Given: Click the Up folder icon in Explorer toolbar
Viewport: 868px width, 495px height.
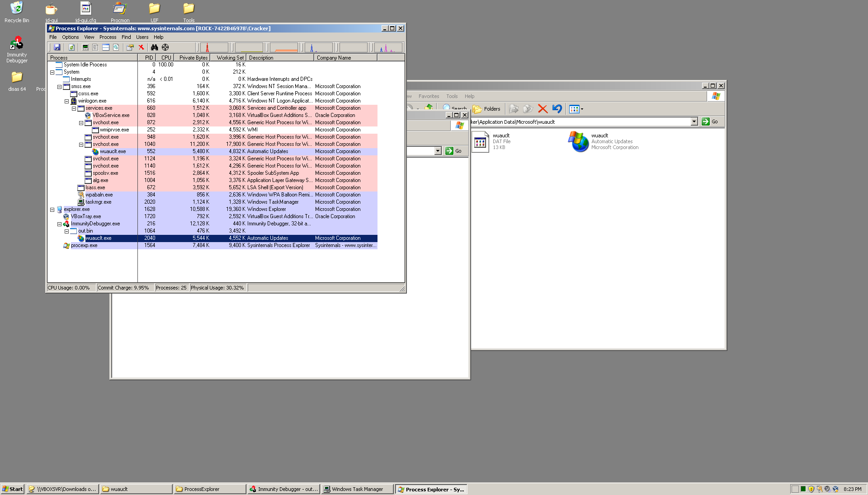Looking at the screenshot, I should point(429,107).
